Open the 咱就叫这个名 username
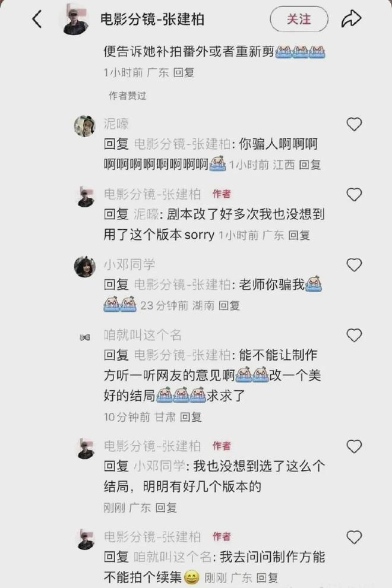Image resolution: width=392 pixels, height=588 pixels. [x=143, y=334]
